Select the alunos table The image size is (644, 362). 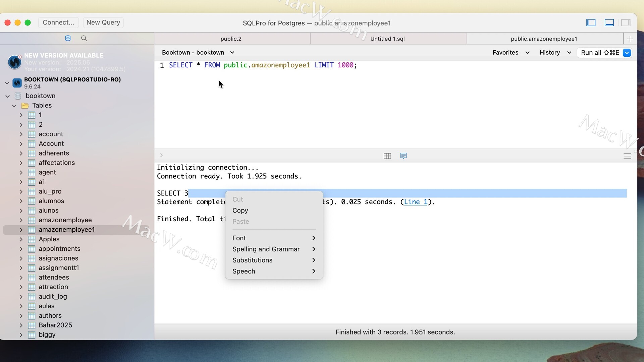tap(48, 210)
